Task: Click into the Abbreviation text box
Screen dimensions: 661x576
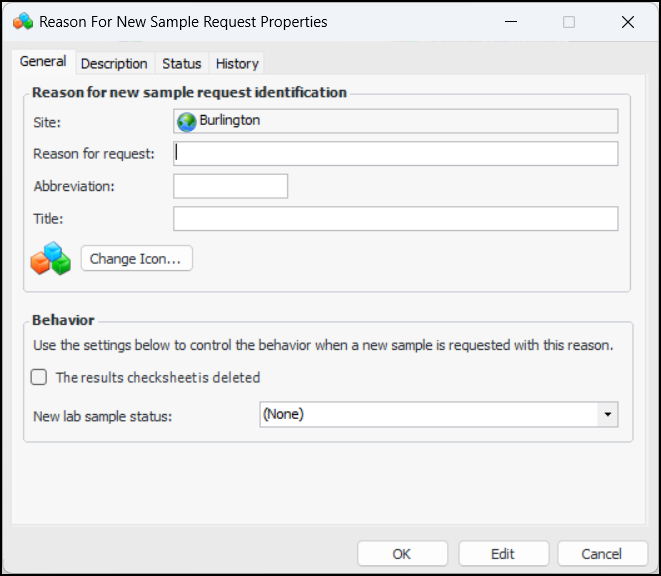Action: pos(231,186)
